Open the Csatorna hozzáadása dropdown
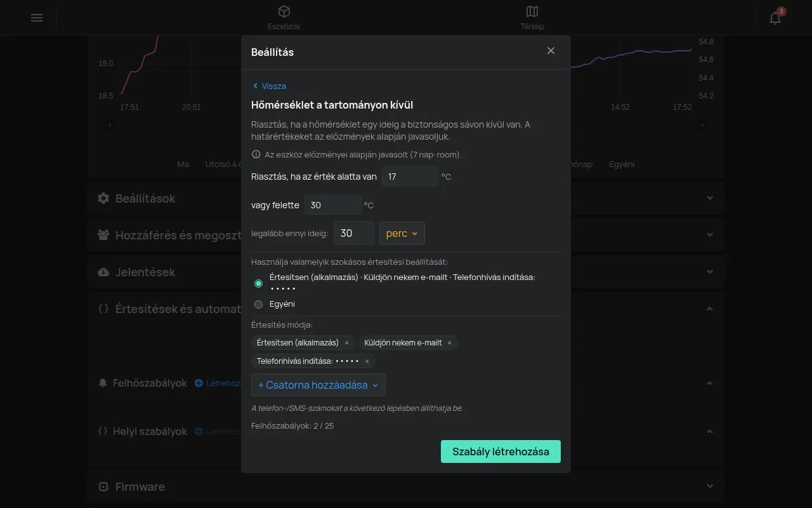Image resolution: width=812 pixels, height=508 pixels. (x=318, y=385)
